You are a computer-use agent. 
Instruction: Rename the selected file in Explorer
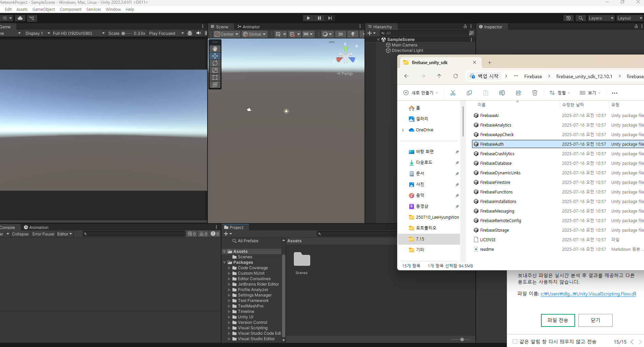[502, 93]
